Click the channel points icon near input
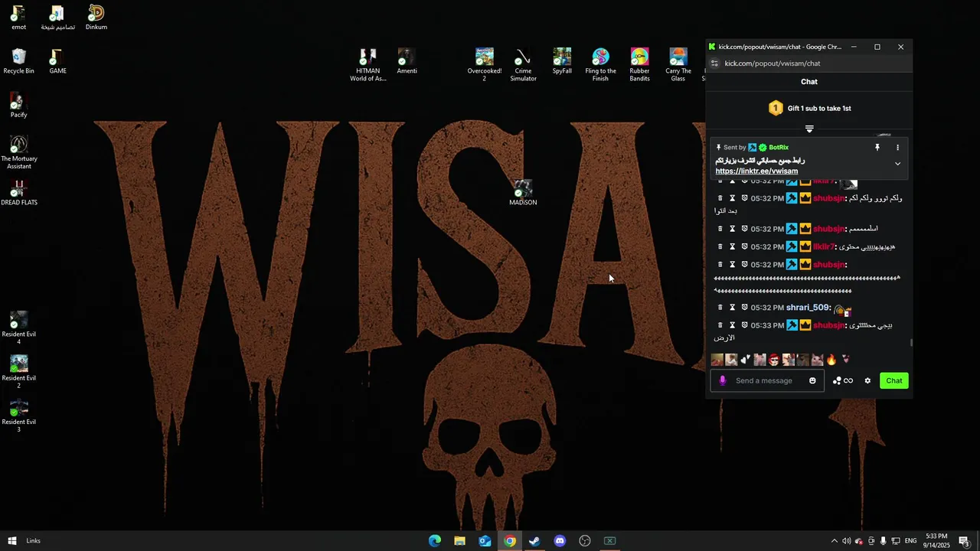This screenshot has width=980, height=551. tap(837, 380)
